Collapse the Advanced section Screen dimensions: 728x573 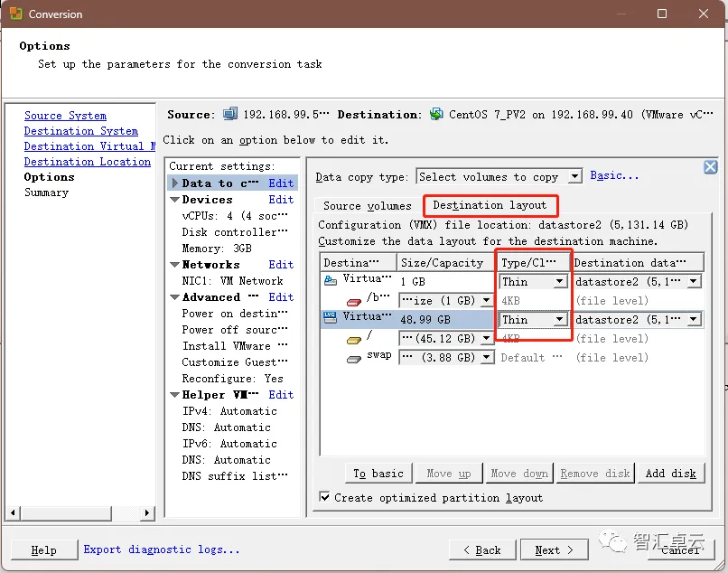pyautogui.click(x=175, y=297)
